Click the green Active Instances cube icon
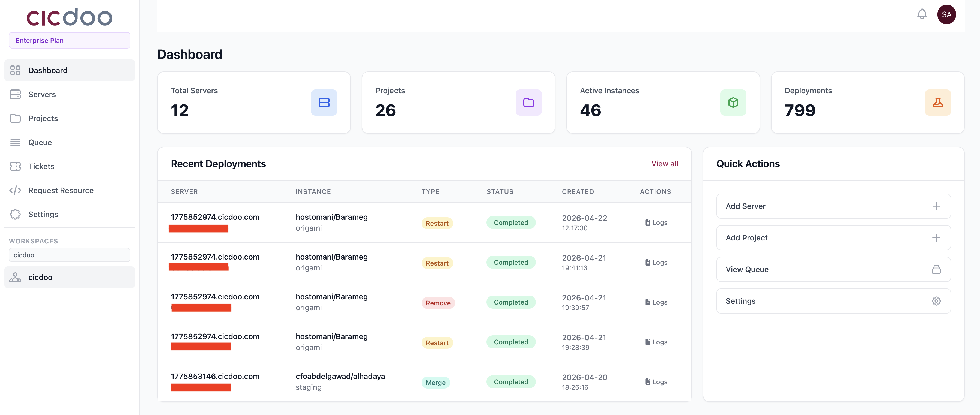Image resolution: width=980 pixels, height=415 pixels. click(x=733, y=103)
